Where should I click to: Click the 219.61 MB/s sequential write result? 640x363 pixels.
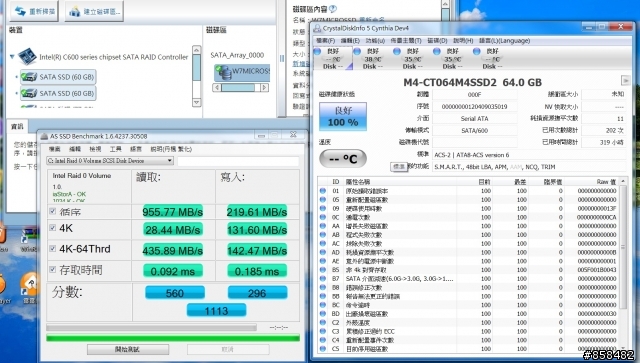pos(257,212)
